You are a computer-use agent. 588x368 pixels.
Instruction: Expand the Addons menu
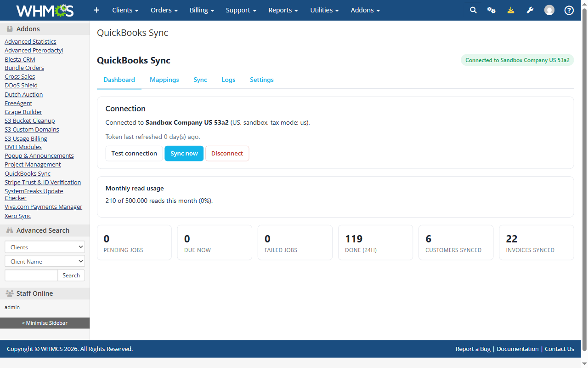(x=365, y=10)
